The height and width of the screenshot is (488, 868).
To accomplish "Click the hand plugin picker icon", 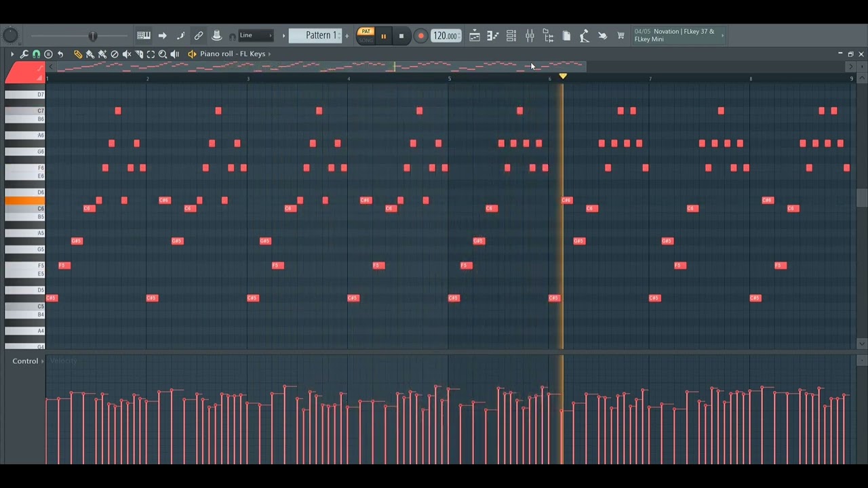I will coord(603,36).
